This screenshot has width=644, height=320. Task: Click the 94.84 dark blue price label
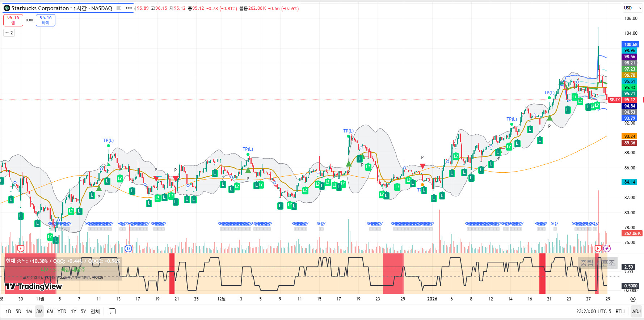click(630, 106)
